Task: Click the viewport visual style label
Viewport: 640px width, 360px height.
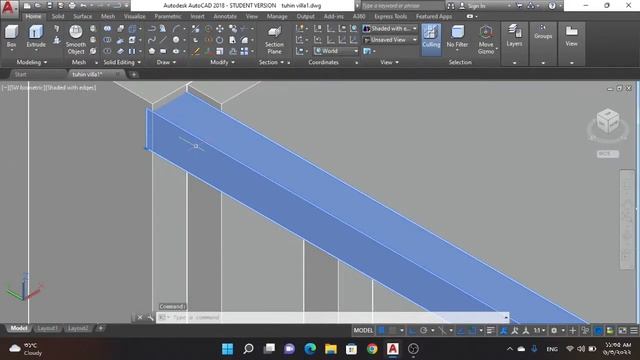Action: pos(71,87)
